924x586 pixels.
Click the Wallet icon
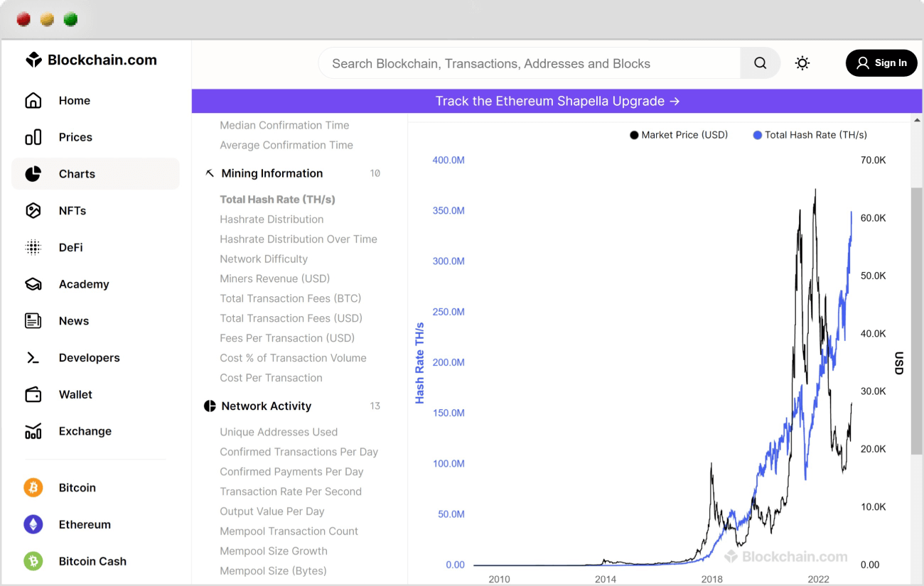tap(33, 394)
